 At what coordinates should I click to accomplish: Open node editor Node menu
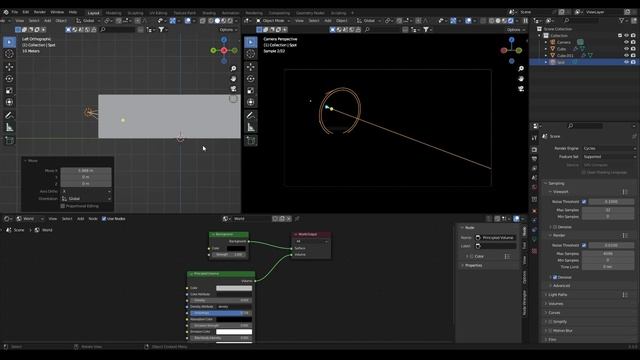93,219
